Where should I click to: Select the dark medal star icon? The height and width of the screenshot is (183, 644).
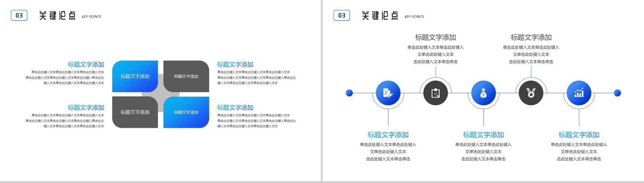point(531,93)
